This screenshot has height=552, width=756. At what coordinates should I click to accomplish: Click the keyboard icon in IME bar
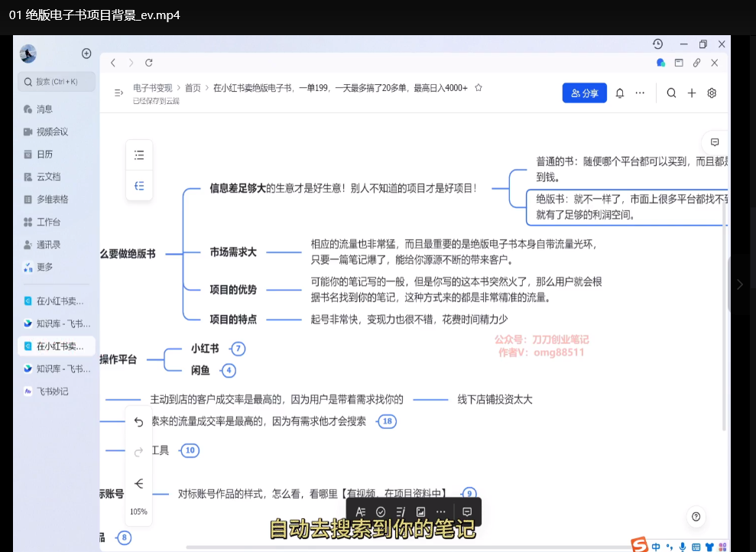[696, 547]
